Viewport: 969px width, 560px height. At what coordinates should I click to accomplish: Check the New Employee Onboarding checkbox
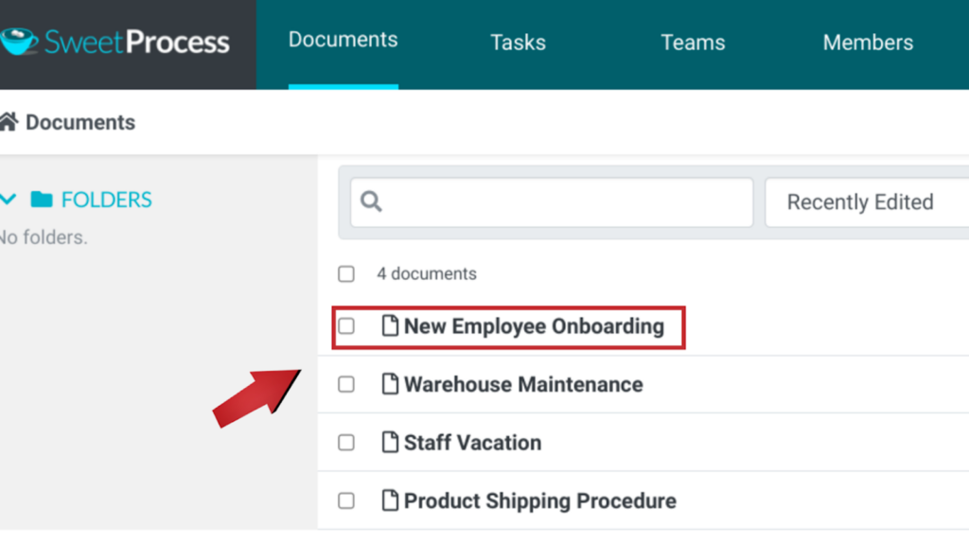point(346,325)
